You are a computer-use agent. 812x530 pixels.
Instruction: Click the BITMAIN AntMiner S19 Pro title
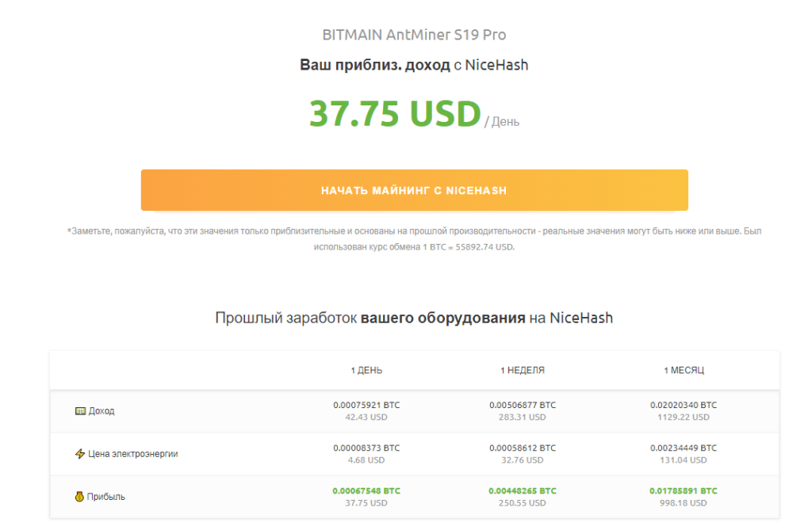point(414,35)
